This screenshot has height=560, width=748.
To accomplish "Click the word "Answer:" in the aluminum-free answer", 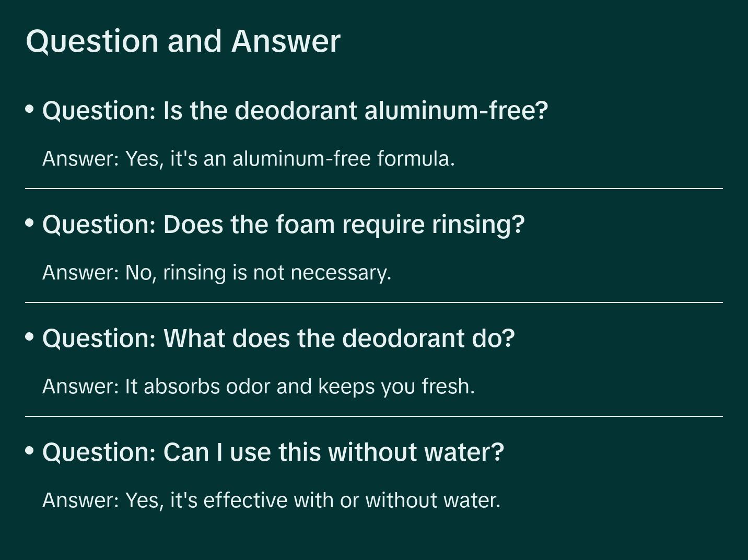I will (81, 158).
